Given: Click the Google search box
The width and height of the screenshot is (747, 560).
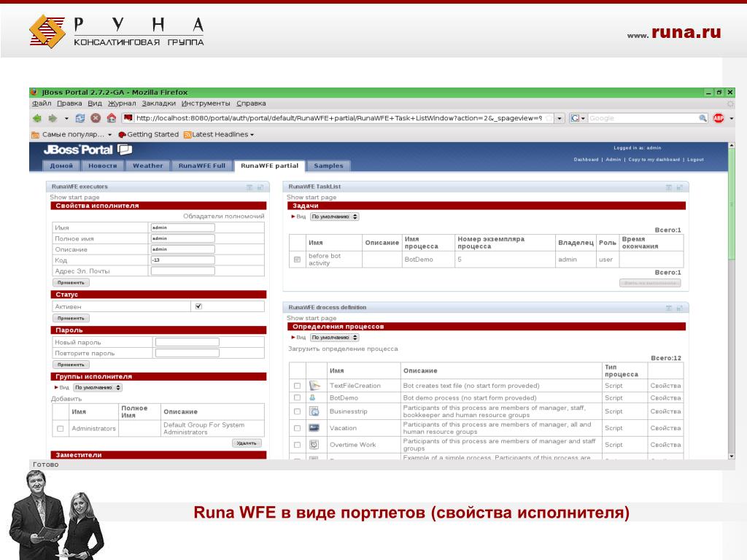Looking at the screenshot, I should pyautogui.click(x=643, y=118).
